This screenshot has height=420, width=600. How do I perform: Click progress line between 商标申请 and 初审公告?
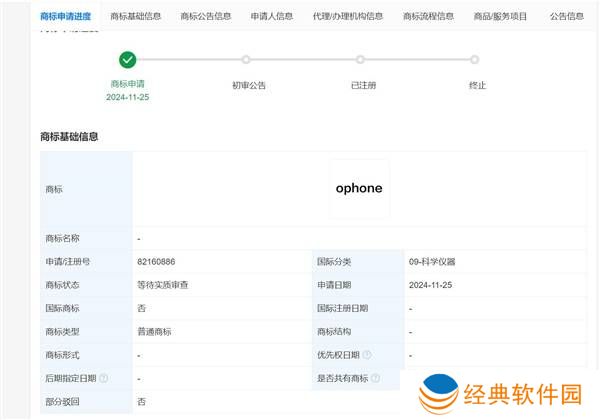(x=187, y=60)
